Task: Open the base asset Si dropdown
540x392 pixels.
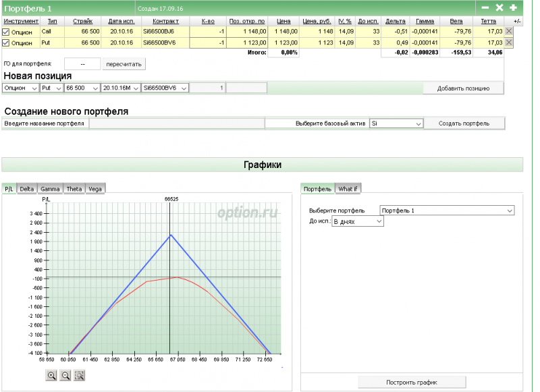Action: 396,124
